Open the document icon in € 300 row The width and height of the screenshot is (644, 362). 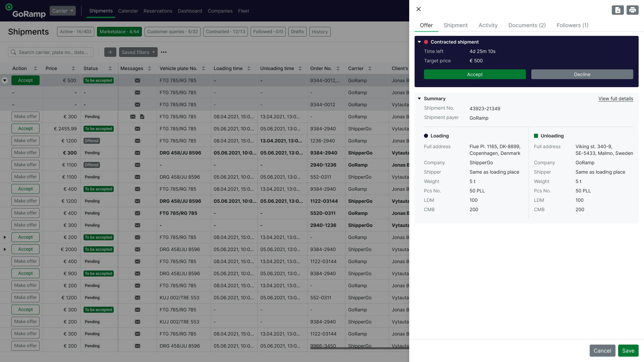[142, 117]
